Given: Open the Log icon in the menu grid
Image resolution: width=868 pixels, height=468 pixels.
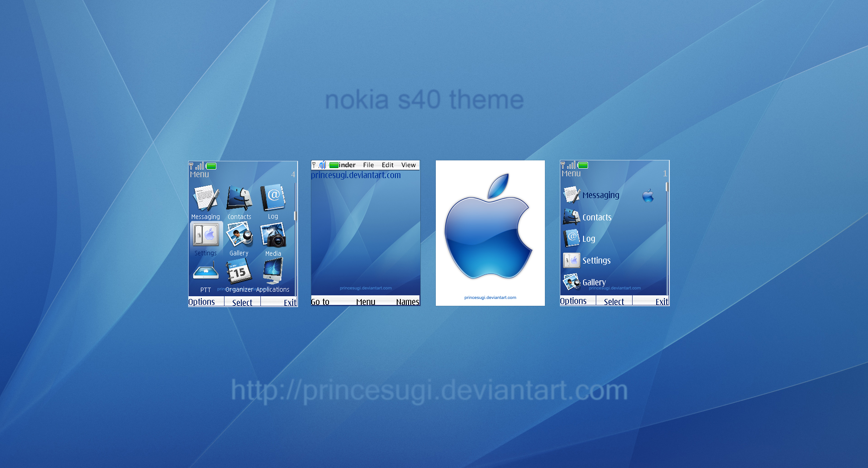Looking at the screenshot, I should (273, 199).
